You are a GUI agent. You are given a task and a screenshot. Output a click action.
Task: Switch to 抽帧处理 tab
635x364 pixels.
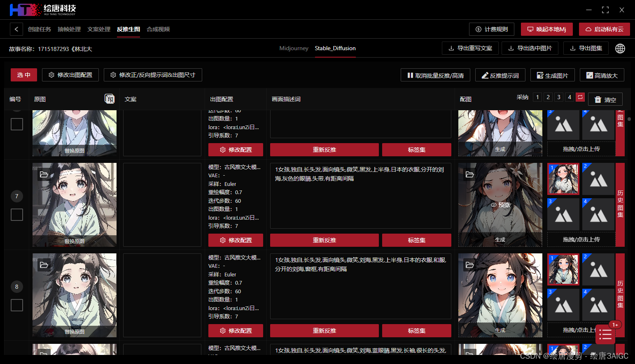pyautogui.click(x=69, y=29)
